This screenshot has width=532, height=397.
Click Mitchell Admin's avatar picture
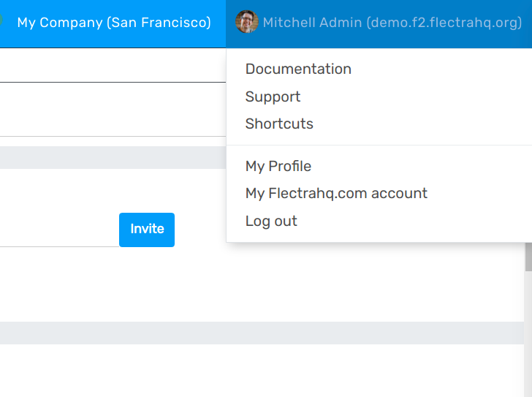[247, 22]
